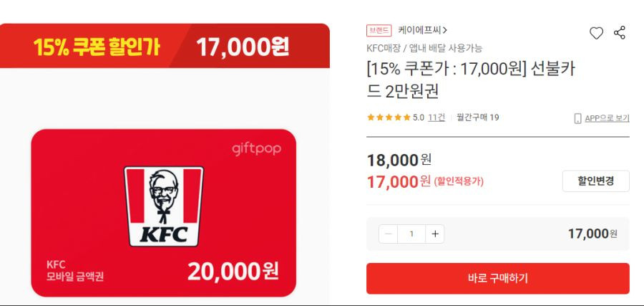
Task: Click the 15% 쿠폰 할인가 banner
Action: point(165,46)
